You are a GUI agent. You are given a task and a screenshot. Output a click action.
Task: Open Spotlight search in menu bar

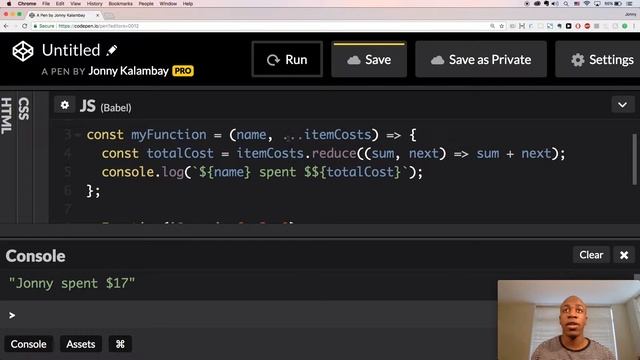coord(566,4)
